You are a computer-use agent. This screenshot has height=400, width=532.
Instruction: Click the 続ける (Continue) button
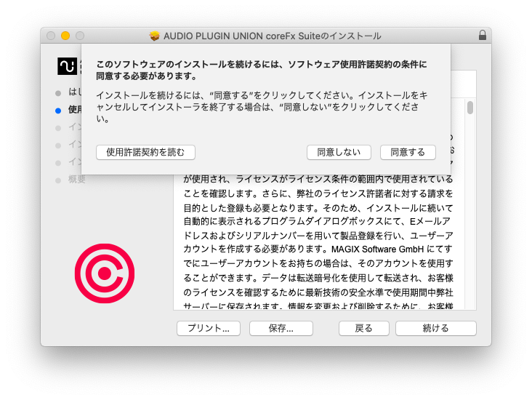pos(435,328)
